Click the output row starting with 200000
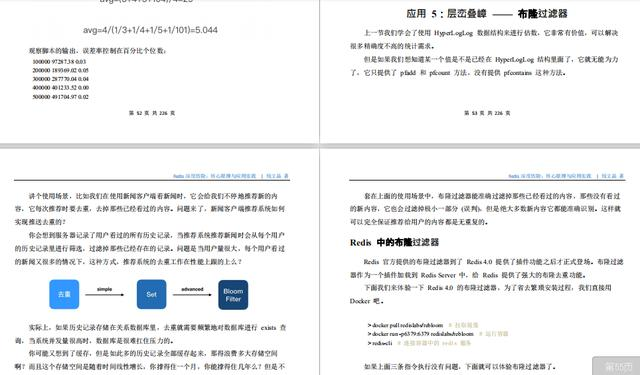The height and width of the screenshot is (375, 640). [60, 70]
